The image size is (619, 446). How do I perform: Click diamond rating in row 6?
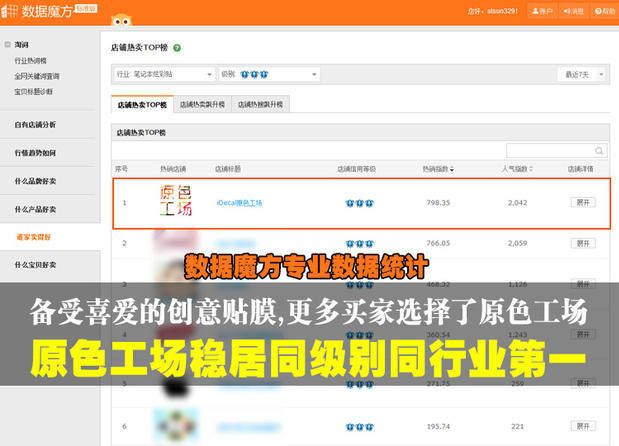coord(359,427)
